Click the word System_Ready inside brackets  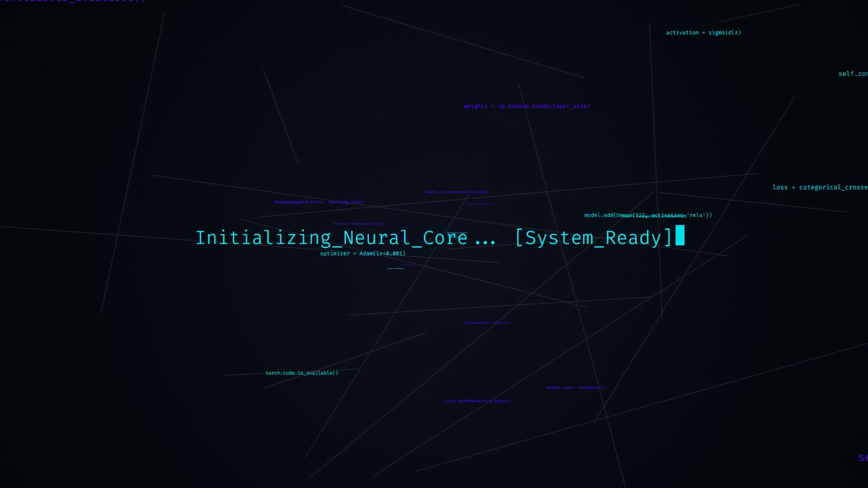click(x=593, y=238)
